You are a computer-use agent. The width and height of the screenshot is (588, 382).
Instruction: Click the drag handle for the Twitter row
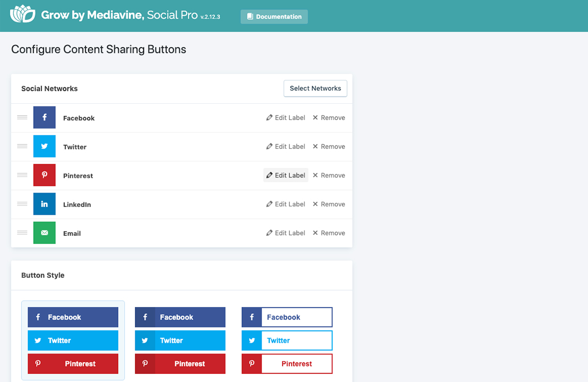(22, 146)
